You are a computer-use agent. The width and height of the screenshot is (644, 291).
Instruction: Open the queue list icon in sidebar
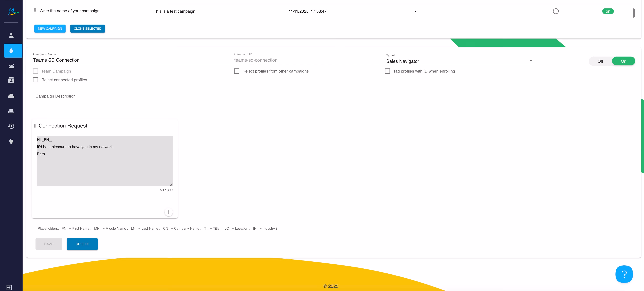point(11,111)
